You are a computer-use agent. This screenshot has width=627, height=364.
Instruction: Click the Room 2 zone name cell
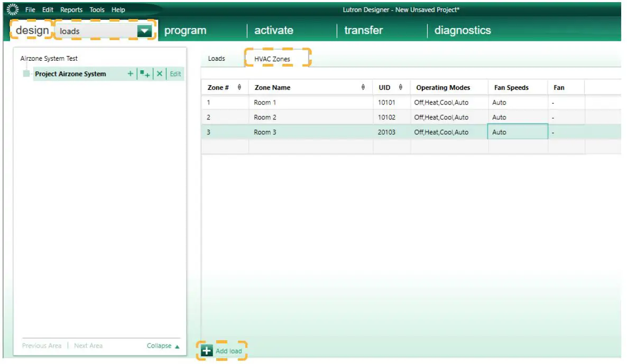[x=311, y=117]
